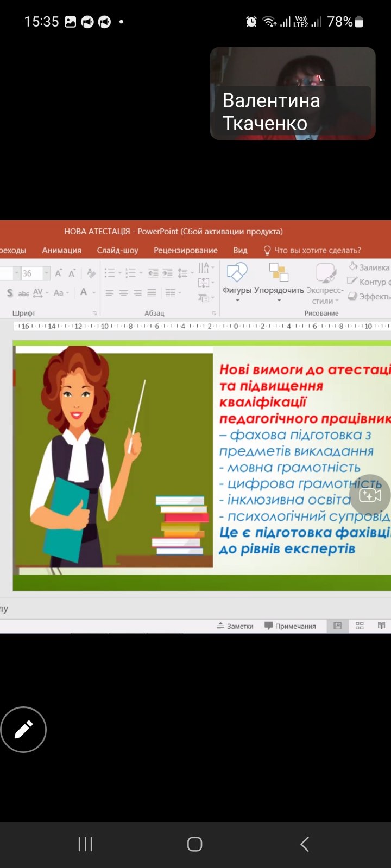
Task: Tap the pencil annotate button
Action: click(23, 730)
